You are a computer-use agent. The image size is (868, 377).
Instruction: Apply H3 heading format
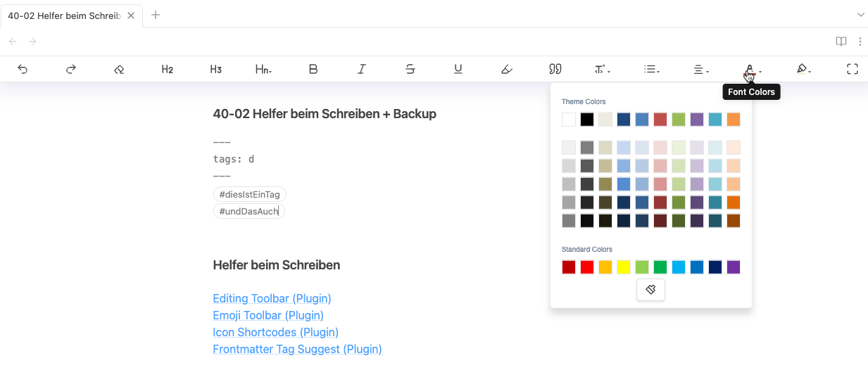pos(215,69)
